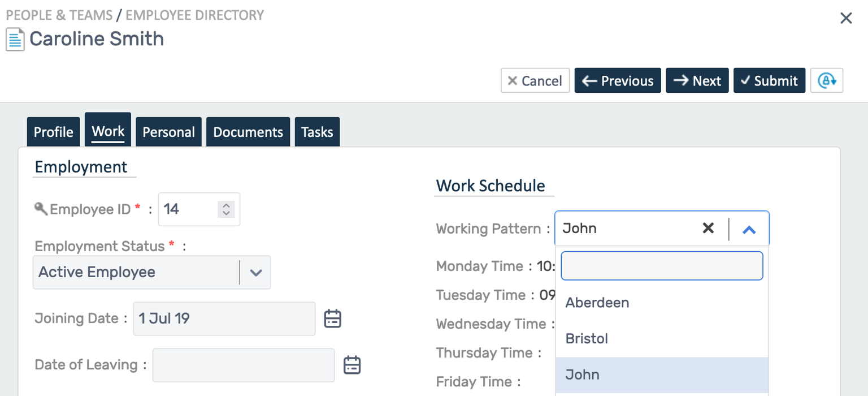Close the Caroline Smith record
The width and height of the screenshot is (868, 396).
(846, 18)
